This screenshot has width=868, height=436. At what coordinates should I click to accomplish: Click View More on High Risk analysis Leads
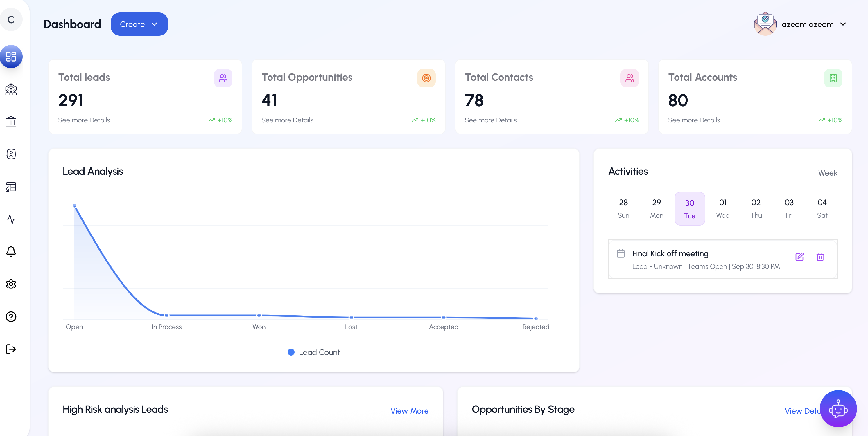click(409, 411)
